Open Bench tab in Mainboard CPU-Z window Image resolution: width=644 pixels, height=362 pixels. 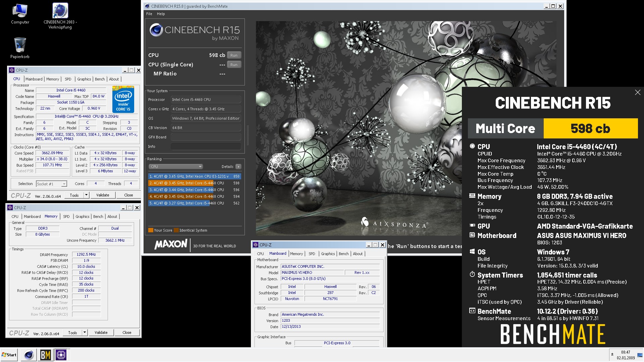click(x=344, y=254)
